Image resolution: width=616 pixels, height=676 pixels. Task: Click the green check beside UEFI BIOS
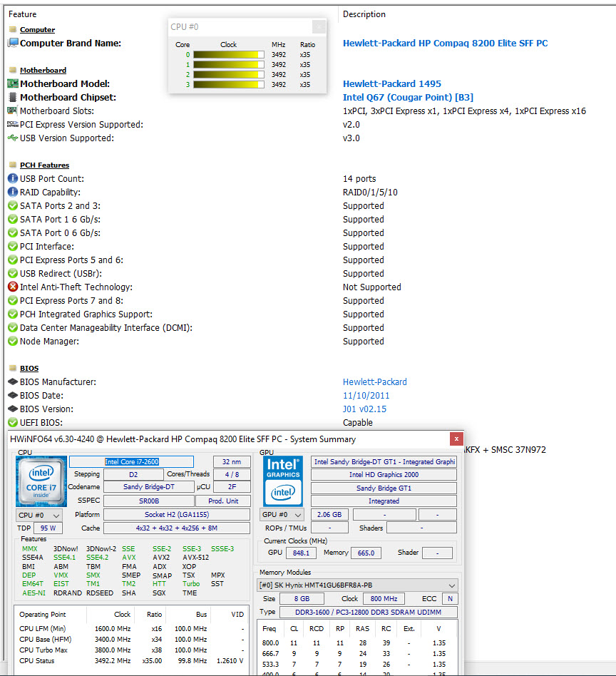[13, 422]
